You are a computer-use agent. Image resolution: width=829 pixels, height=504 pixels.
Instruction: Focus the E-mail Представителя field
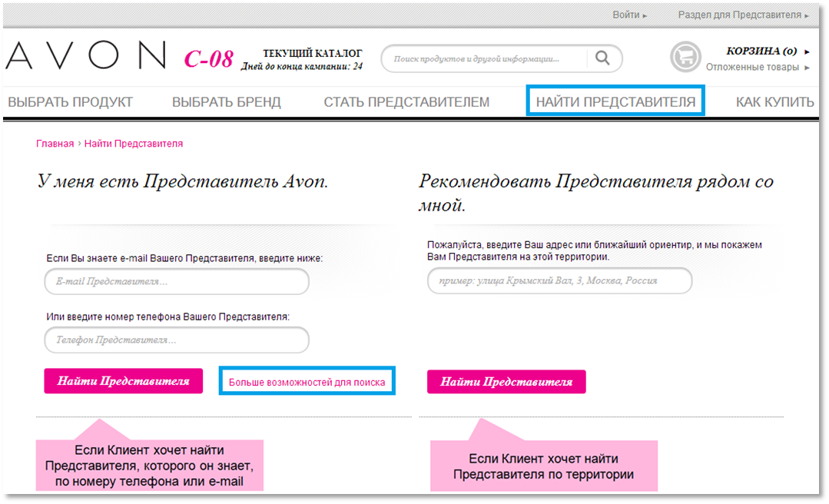click(177, 281)
